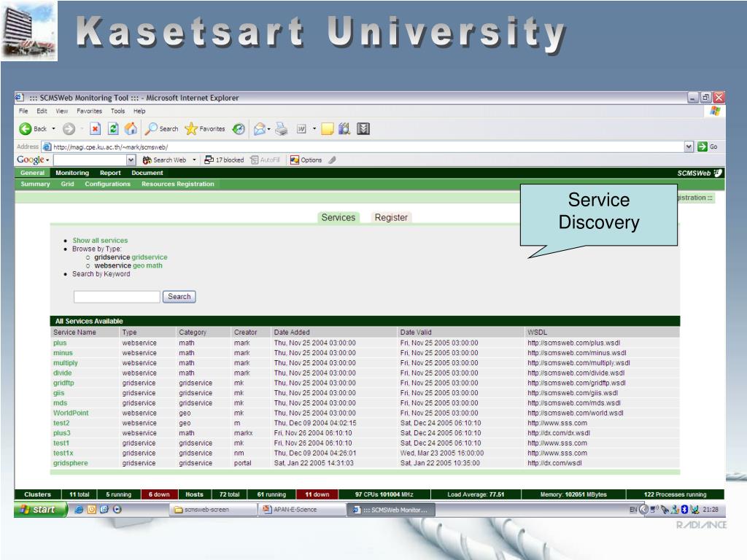The height and width of the screenshot is (560, 747).
Task: Click the keyword search input field
Action: coord(117,297)
